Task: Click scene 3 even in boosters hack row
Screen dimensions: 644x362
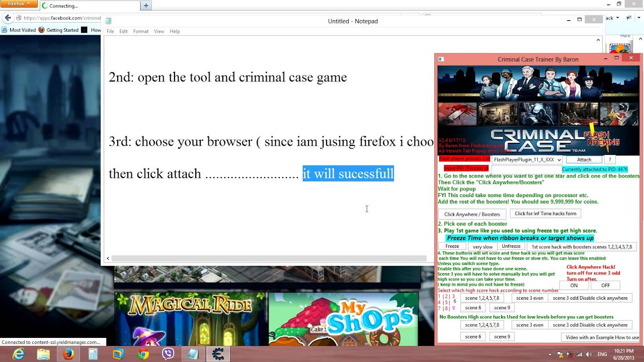Action: click(530, 298)
